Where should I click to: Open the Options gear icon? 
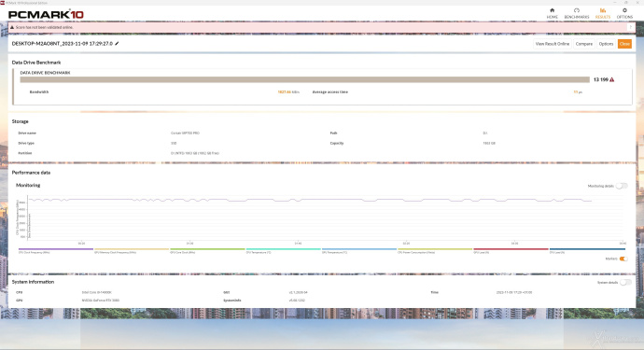[x=624, y=10]
